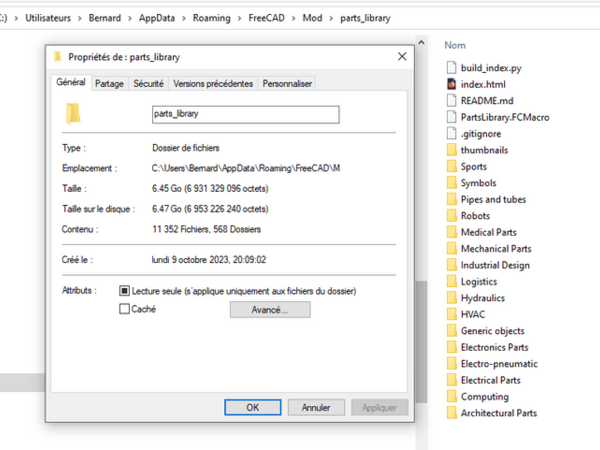600x450 pixels.
Task: Open the Avancé attributes dialog
Action: (x=269, y=310)
